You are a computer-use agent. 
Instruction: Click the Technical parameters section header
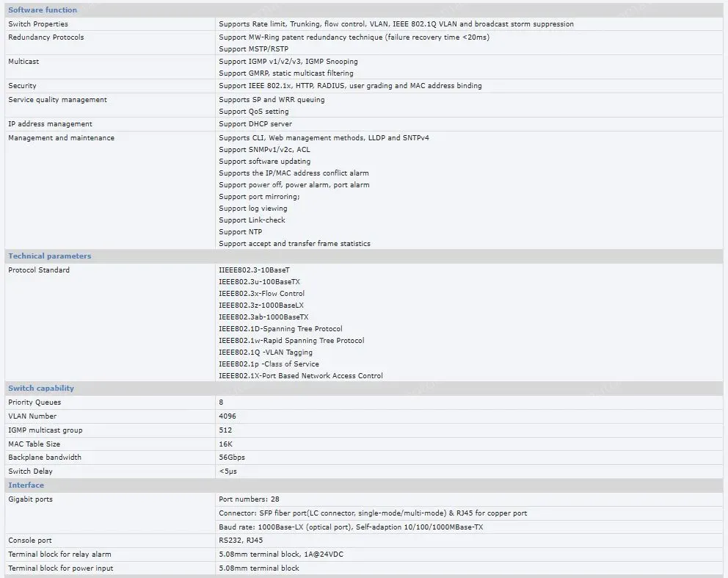pos(50,256)
